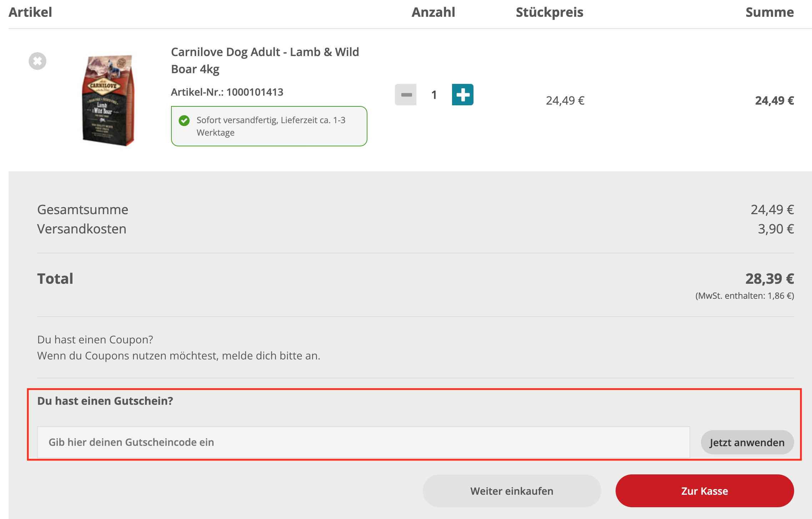Click the Versandkosten 3,90 € value
Screen dimensions: 812x519
(x=776, y=229)
